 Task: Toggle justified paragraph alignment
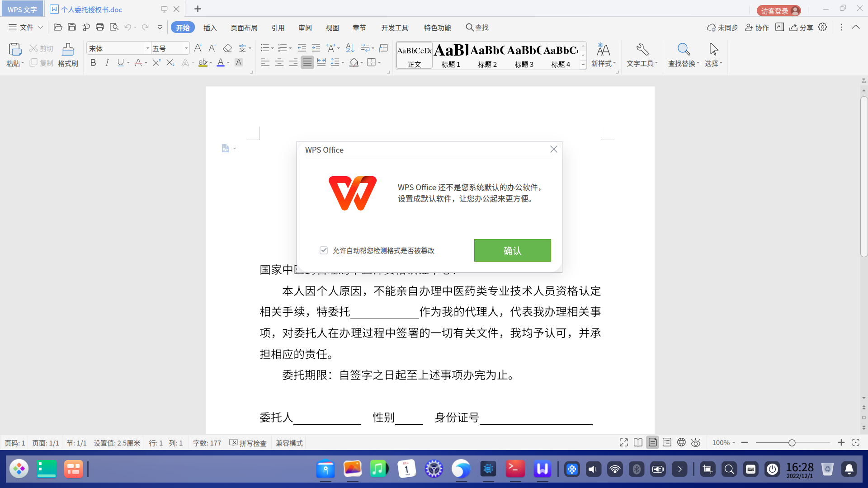[307, 63]
